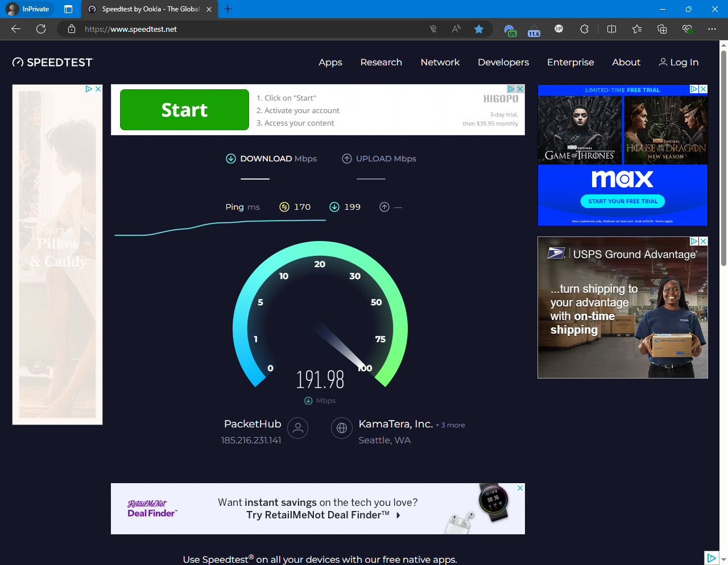This screenshot has width=728, height=565.
Task: Click the green Start ad button
Action: click(x=184, y=110)
